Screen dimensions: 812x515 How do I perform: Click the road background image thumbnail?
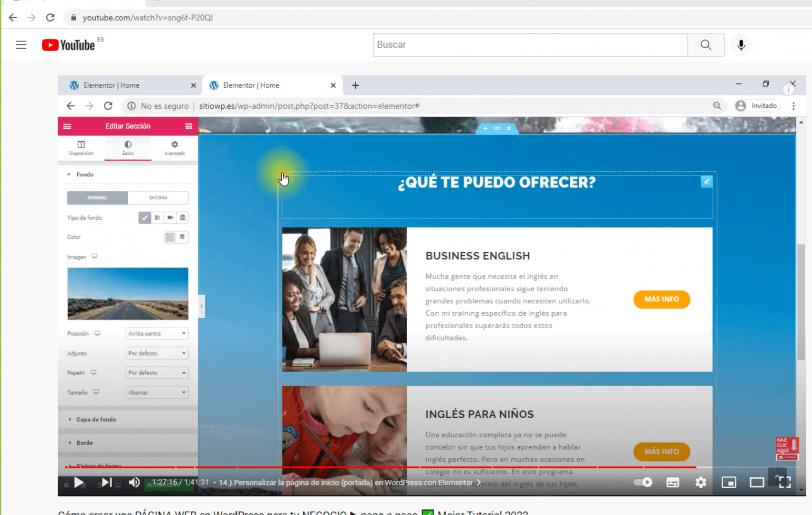coord(128,293)
